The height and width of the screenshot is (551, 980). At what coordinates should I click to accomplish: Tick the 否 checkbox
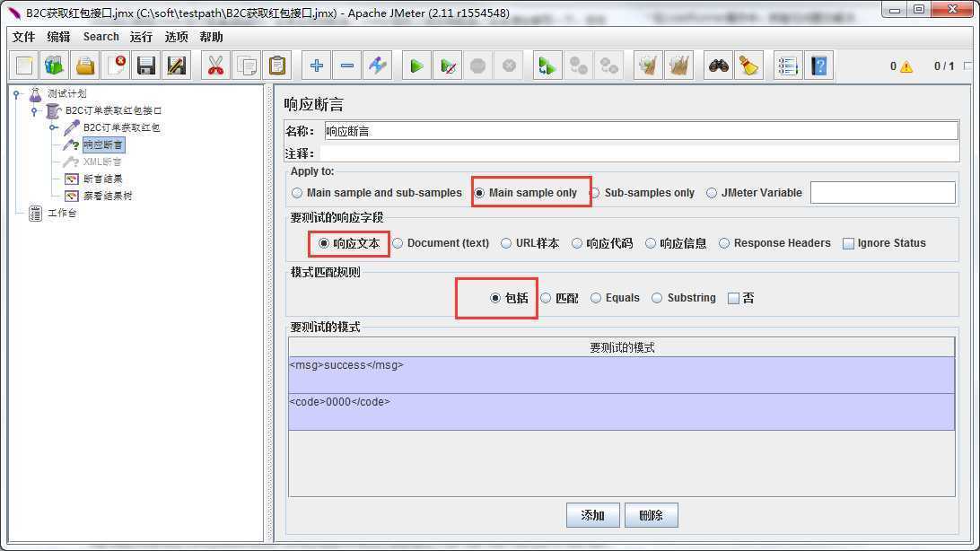tap(734, 299)
